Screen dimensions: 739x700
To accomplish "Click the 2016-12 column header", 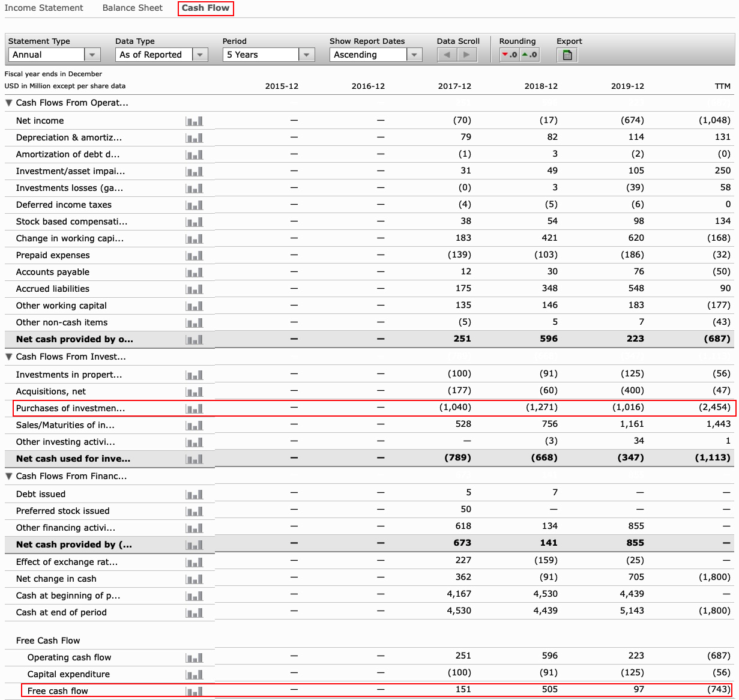I will (x=368, y=86).
